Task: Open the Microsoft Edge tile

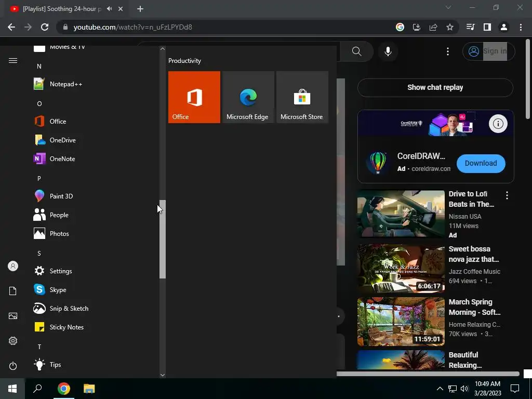Action: click(x=248, y=97)
